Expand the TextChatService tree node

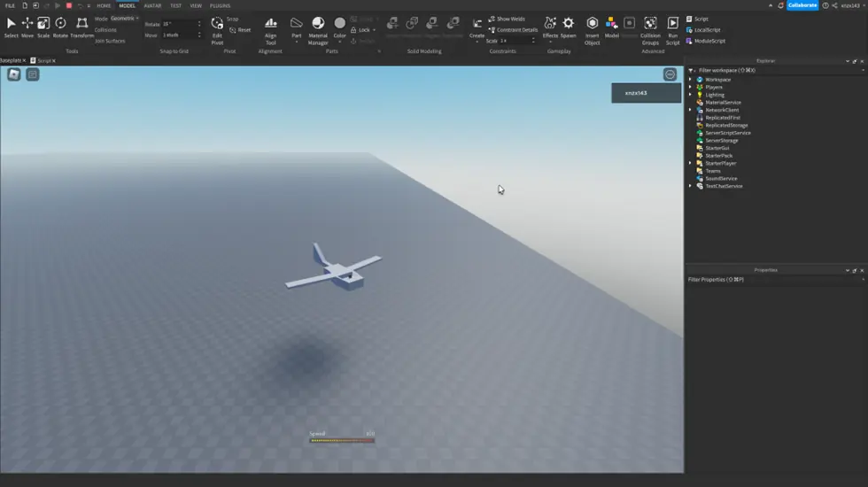coord(690,186)
